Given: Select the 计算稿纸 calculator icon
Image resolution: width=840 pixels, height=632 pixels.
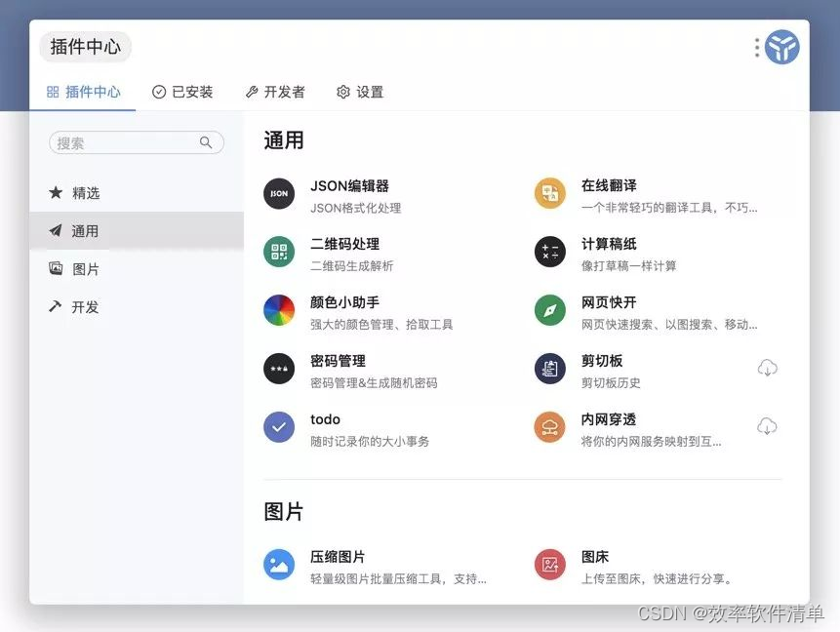Looking at the screenshot, I should pyautogui.click(x=550, y=254).
